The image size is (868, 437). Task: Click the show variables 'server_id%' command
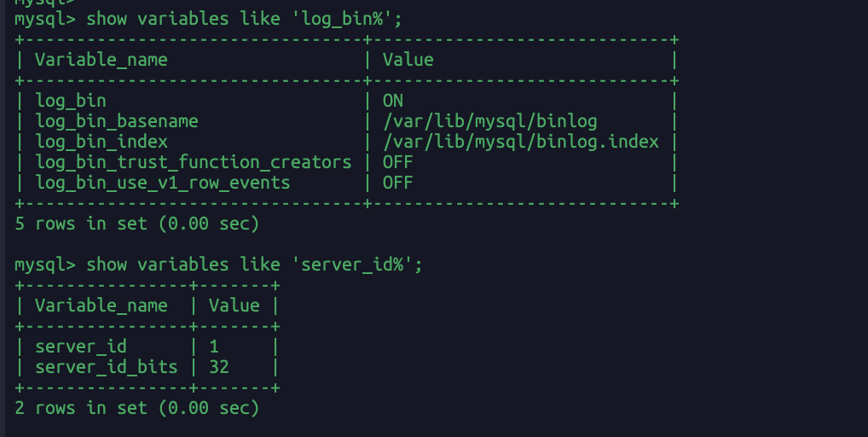click(254, 265)
